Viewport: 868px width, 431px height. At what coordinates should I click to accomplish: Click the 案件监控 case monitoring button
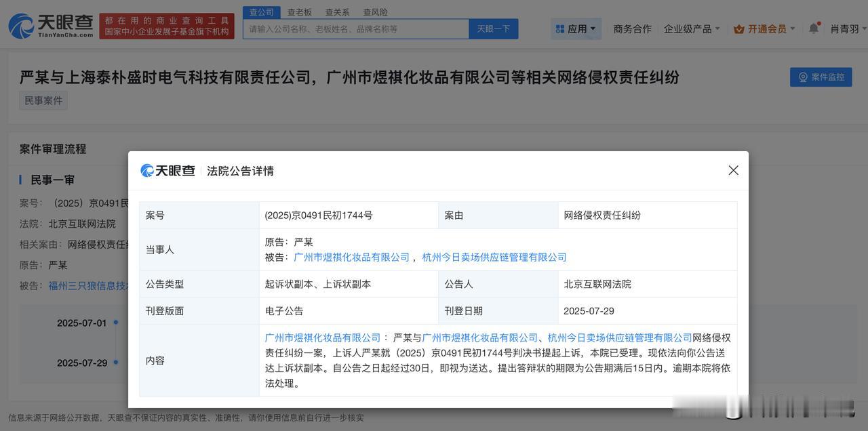[x=821, y=77]
